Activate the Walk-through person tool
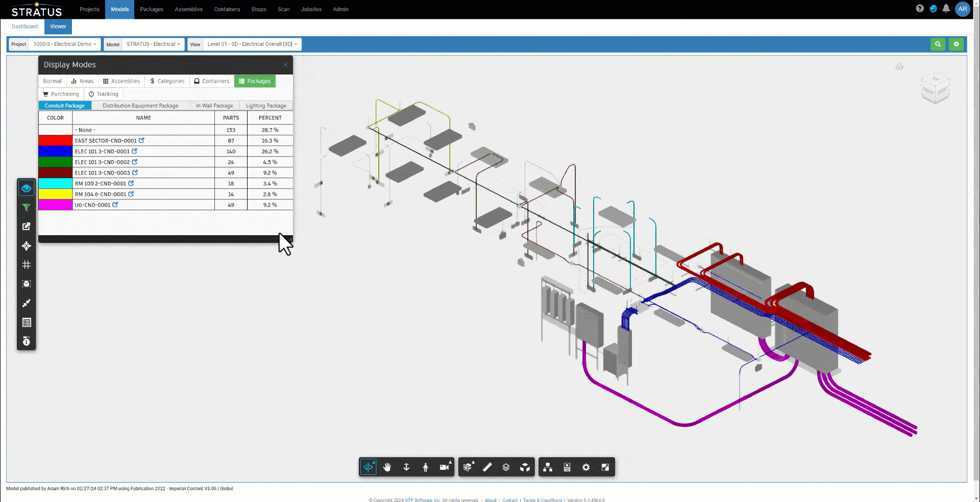This screenshot has height=502, width=980. (426, 467)
